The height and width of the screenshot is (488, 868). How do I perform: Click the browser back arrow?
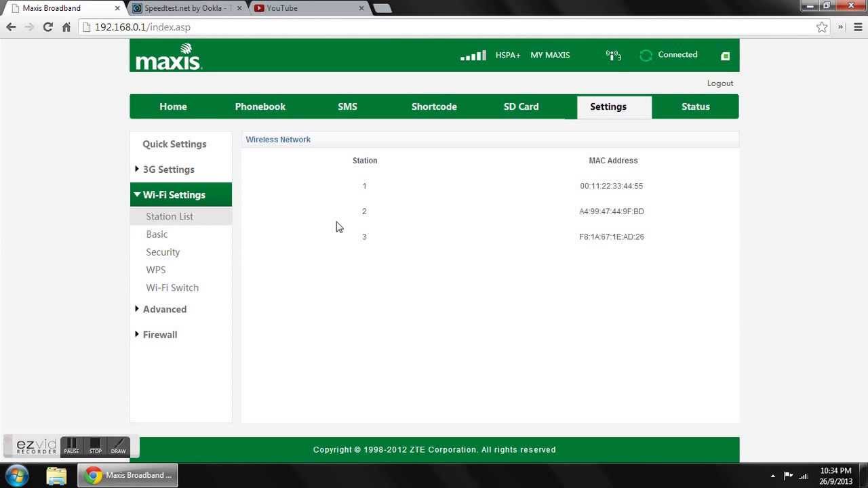[11, 27]
